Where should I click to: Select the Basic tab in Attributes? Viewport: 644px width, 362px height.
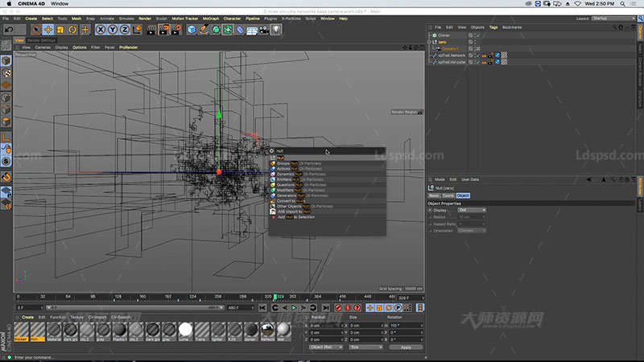434,195
